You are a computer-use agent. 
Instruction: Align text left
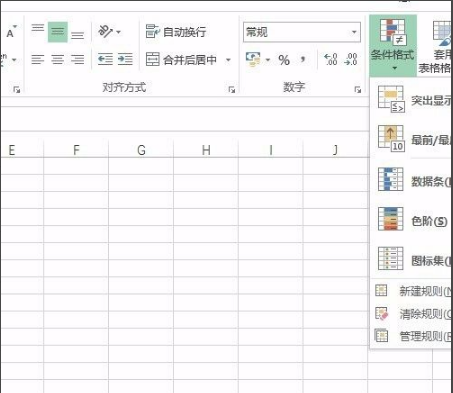click(x=38, y=59)
